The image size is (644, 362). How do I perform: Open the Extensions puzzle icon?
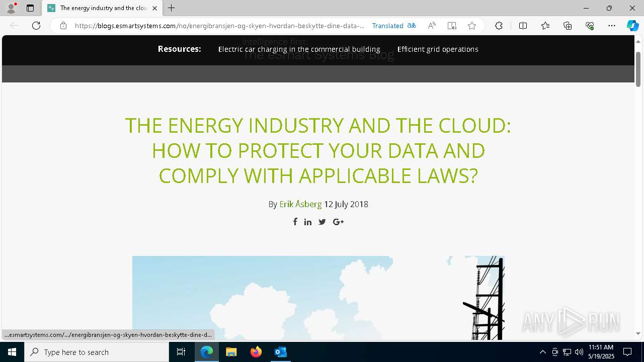point(499,26)
